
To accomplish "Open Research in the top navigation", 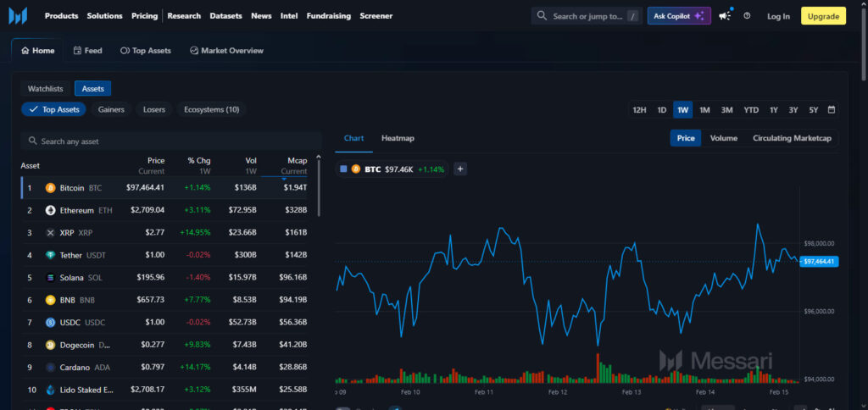I will point(184,16).
